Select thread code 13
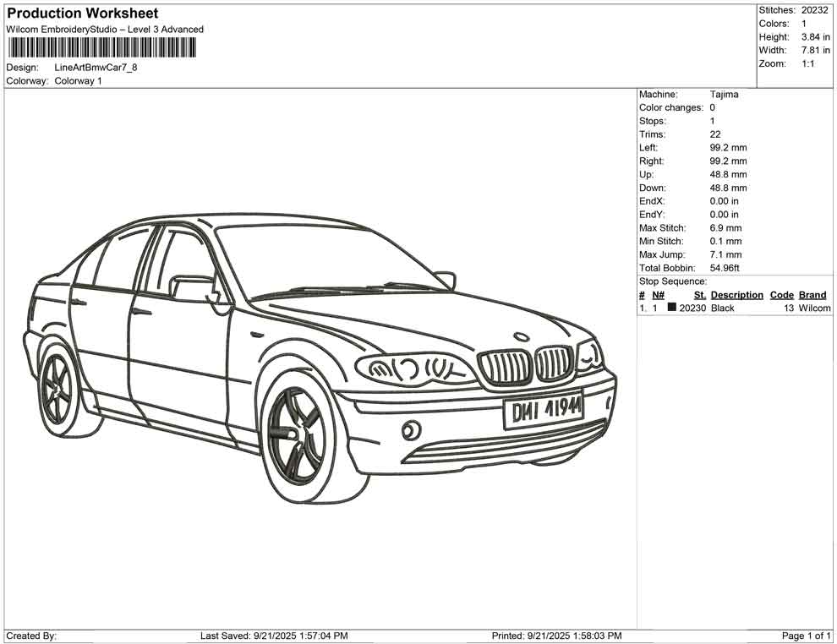The height and width of the screenshot is (644, 837). tap(789, 308)
